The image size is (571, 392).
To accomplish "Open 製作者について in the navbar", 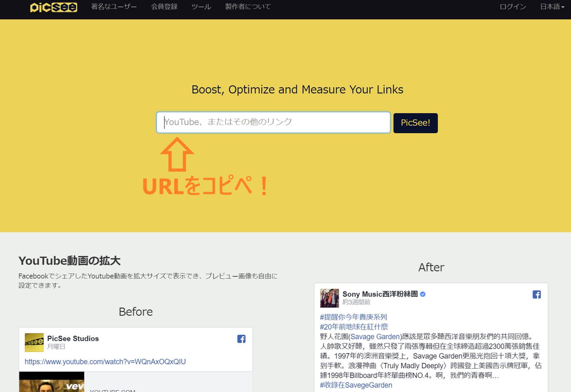I will pyautogui.click(x=248, y=7).
